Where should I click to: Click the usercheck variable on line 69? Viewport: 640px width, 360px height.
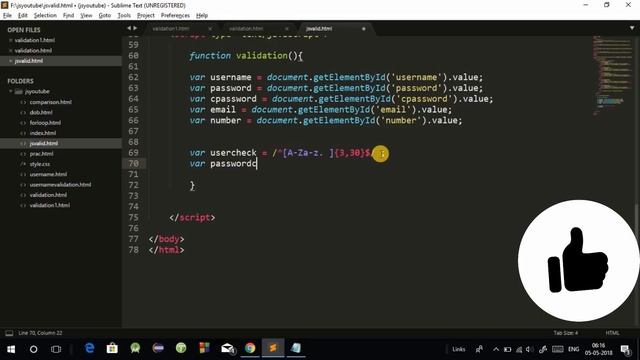click(233, 153)
